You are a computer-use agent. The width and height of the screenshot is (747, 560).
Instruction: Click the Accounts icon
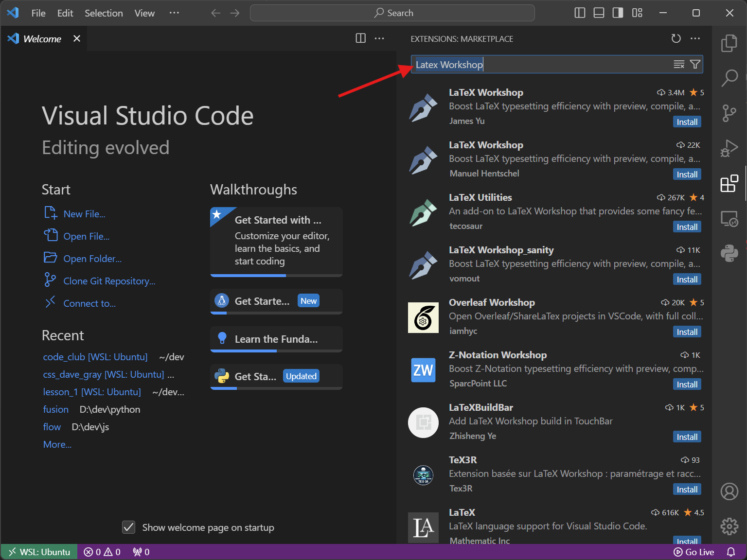click(x=729, y=491)
